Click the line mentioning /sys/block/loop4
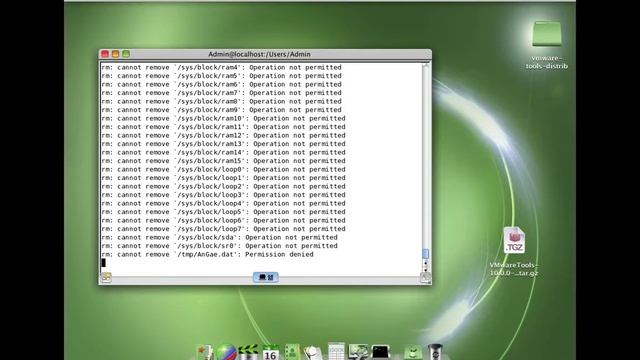Screen dimensions: 640x360 click(x=223, y=203)
